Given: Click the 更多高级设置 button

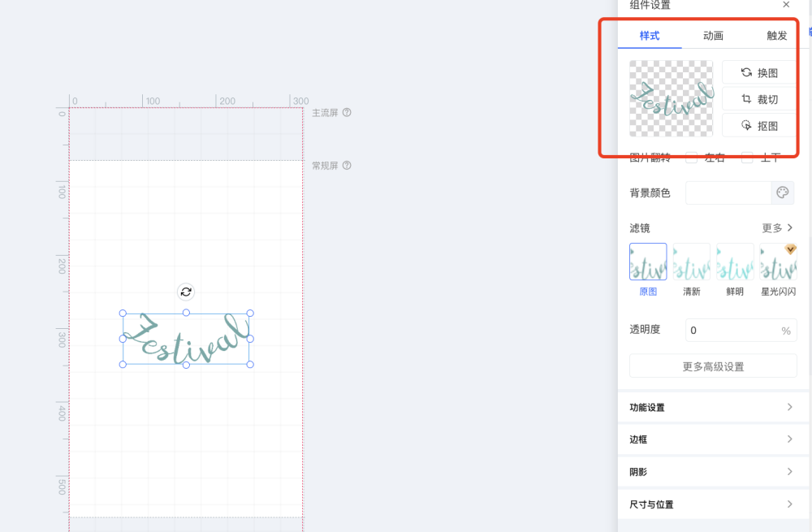Looking at the screenshot, I should point(713,366).
